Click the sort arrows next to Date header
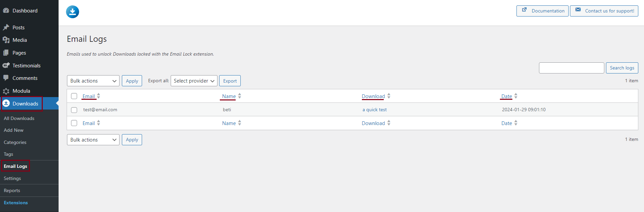Viewport: 644px width, 212px height. click(516, 96)
